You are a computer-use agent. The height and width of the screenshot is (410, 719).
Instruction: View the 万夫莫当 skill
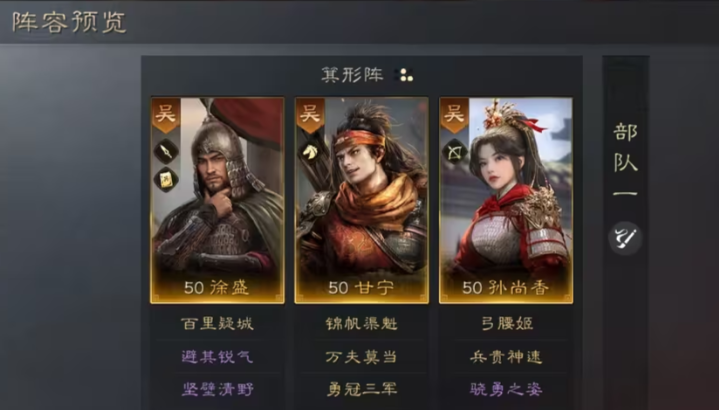362,356
